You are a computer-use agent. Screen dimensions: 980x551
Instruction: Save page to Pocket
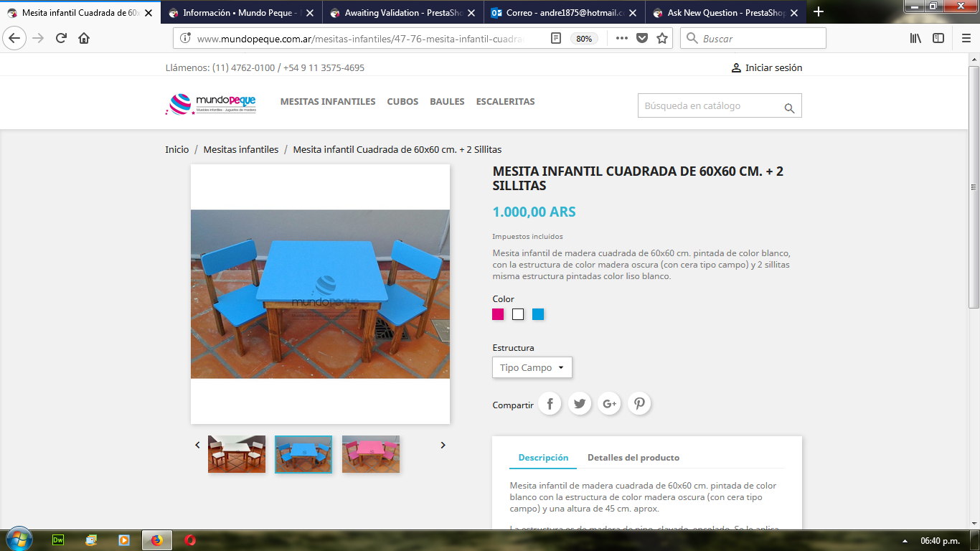(x=642, y=39)
